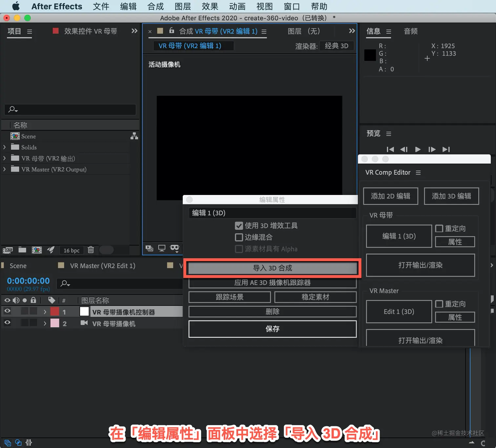Toggle the composition viewer lock icon

click(x=172, y=31)
